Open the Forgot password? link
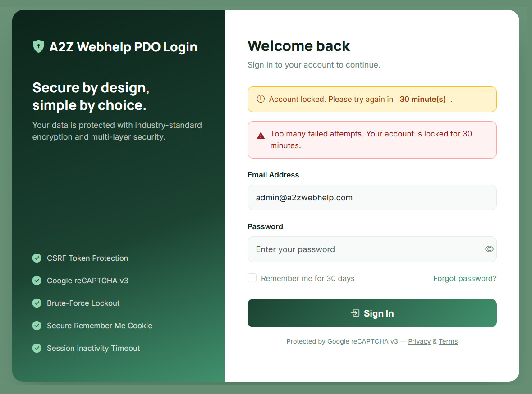 [465, 278]
